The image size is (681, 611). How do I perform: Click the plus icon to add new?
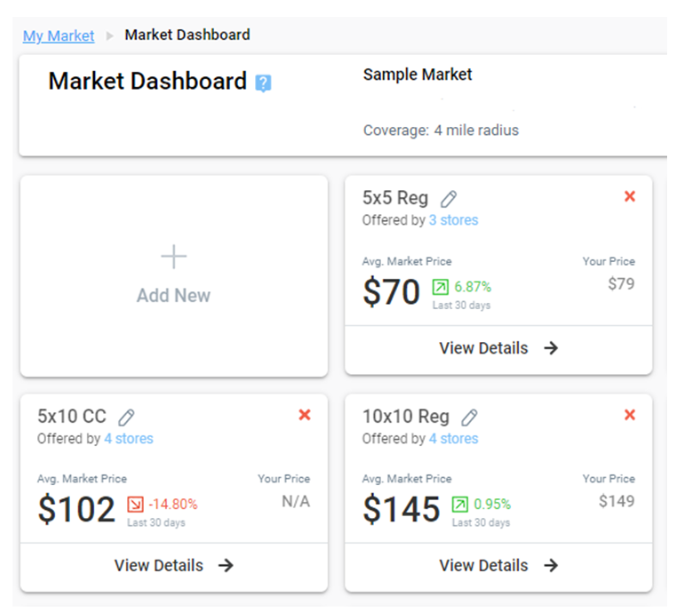(x=174, y=257)
